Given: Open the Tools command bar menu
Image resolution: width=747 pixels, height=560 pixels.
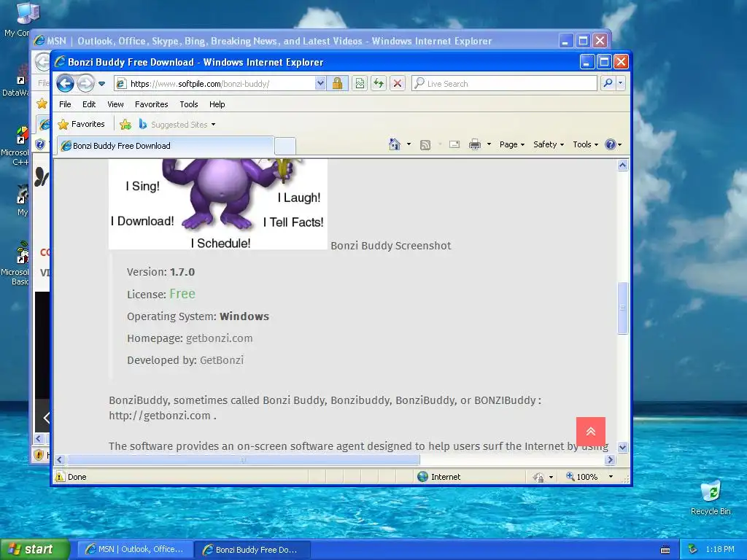Looking at the screenshot, I should tap(585, 144).
